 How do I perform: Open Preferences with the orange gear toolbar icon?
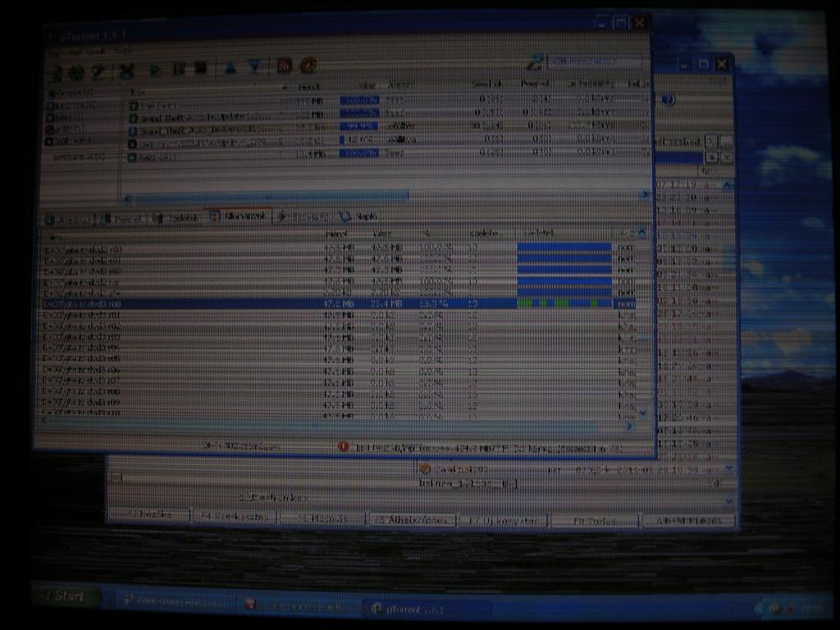tap(308, 65)
